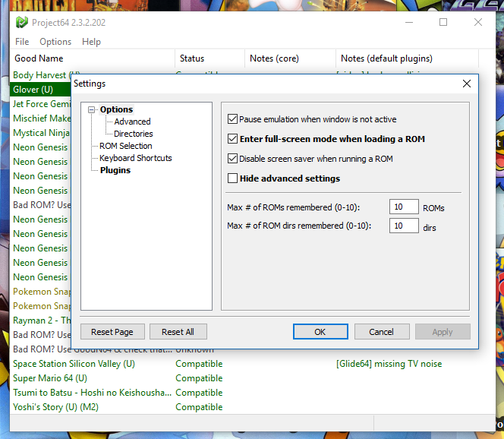The width and height of the screenshot is (504, 439).
Task: Select Tsumi to Batsu ROM entry
Action: pos(93,393)
